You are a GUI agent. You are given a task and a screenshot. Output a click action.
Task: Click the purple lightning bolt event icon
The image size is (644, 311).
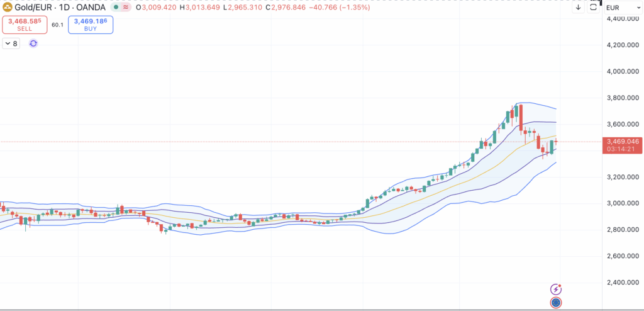click(556, 289)
